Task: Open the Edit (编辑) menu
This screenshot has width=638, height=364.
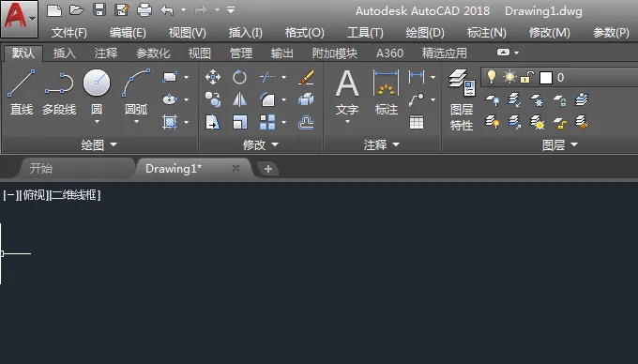Action: pyautogui.click(x=128, y=33)
